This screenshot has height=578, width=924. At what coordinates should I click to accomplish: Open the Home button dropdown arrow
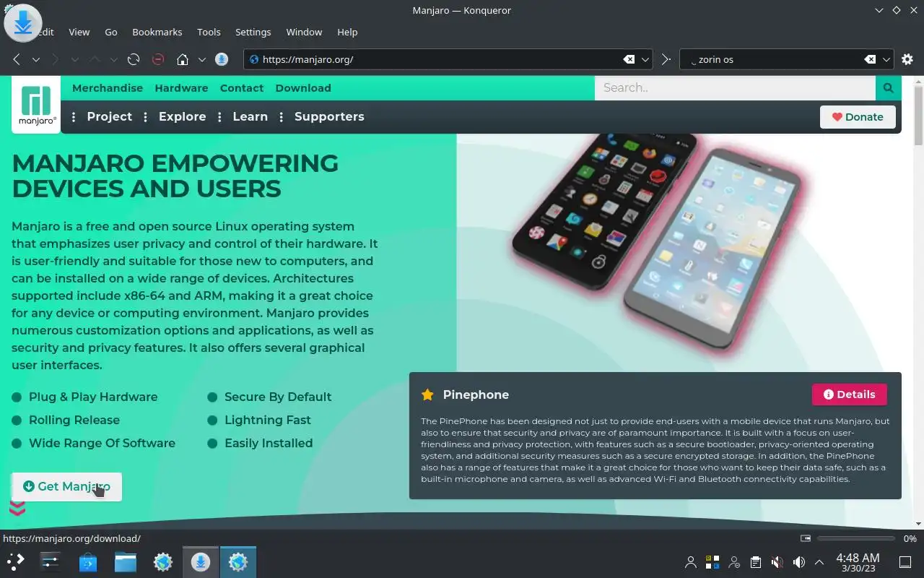[x=202, y=59]
